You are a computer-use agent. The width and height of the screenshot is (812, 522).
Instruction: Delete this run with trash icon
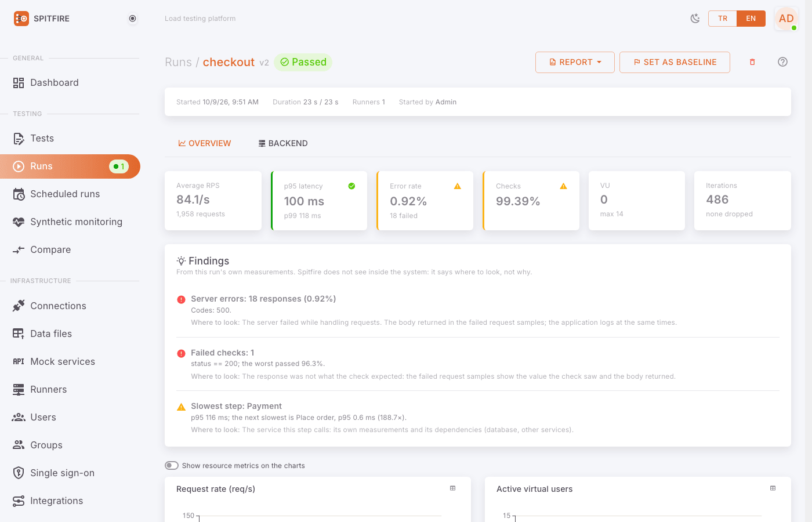pyautogui.click(x=752, y=62)
